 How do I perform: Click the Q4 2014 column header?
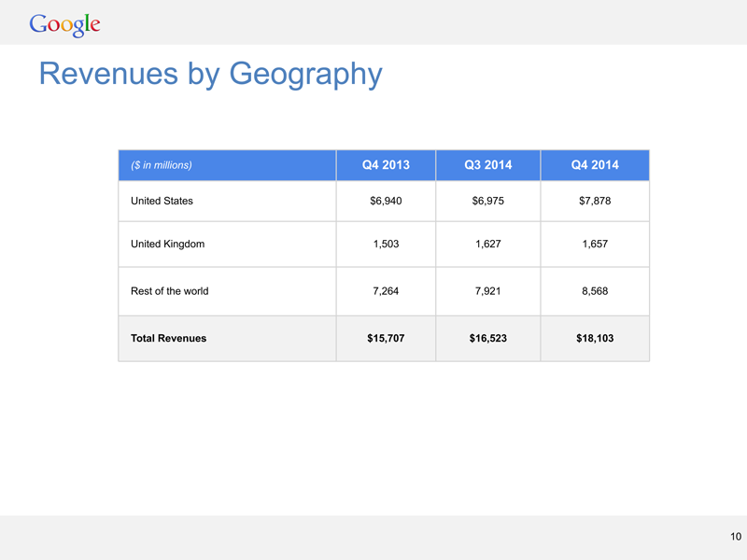[x=595, y=165]
